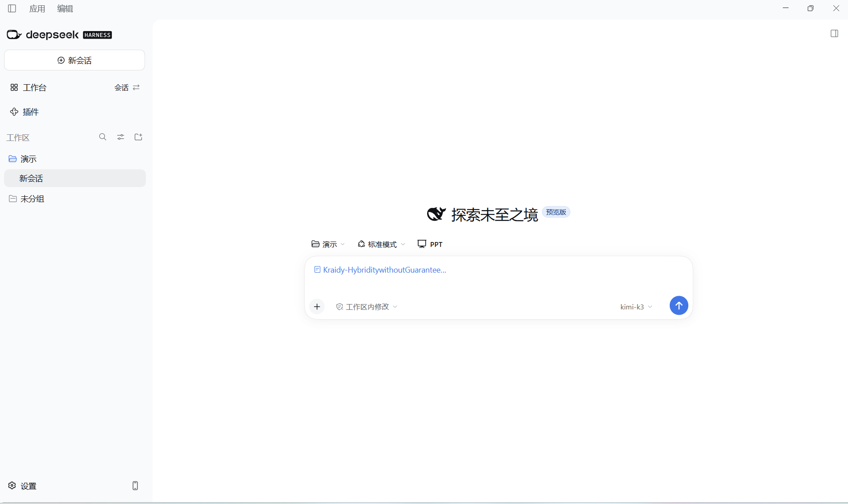Open the kimi-k3 model dropdown

[x=636, y=307]
